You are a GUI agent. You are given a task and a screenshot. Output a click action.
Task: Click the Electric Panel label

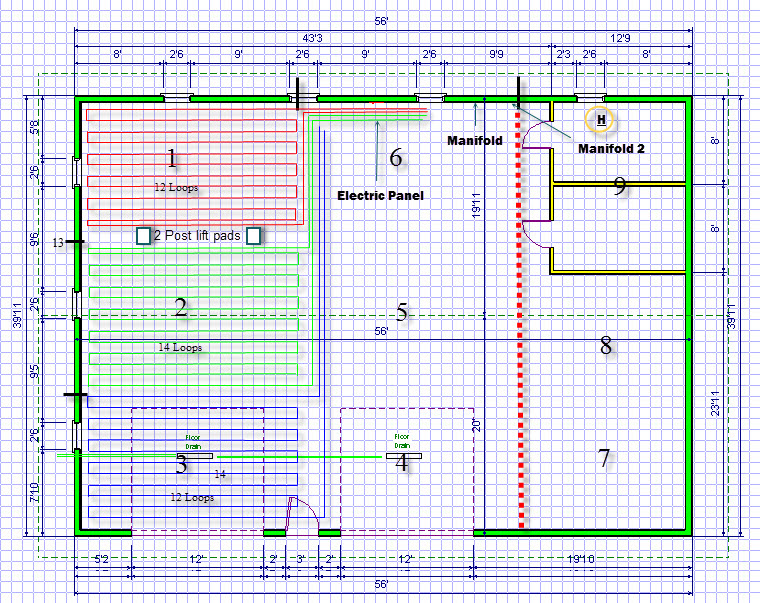(x=380, y=196)
